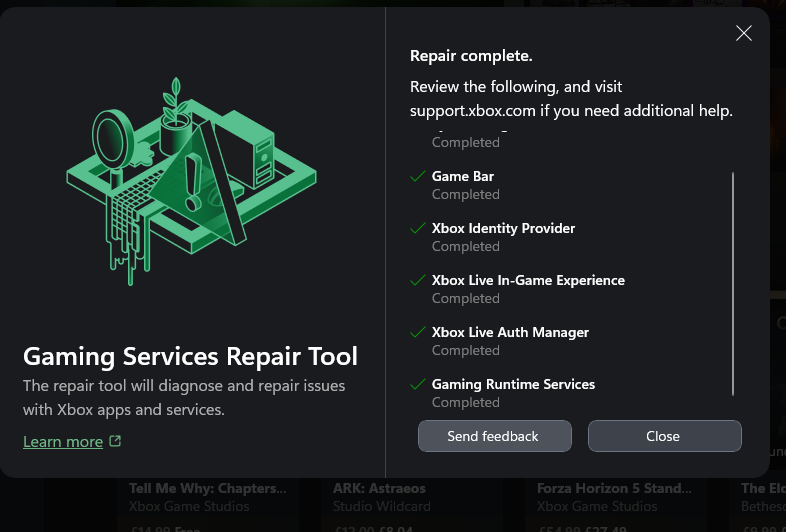The width and height of the screenshot is (786, 532).
Task: Click the Gaming Services Repair Tool title
Action: coord(190,357)
